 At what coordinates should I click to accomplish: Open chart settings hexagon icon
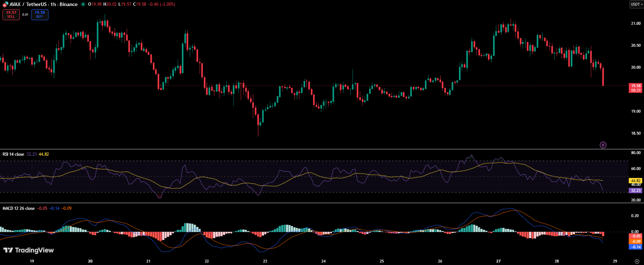637,261
